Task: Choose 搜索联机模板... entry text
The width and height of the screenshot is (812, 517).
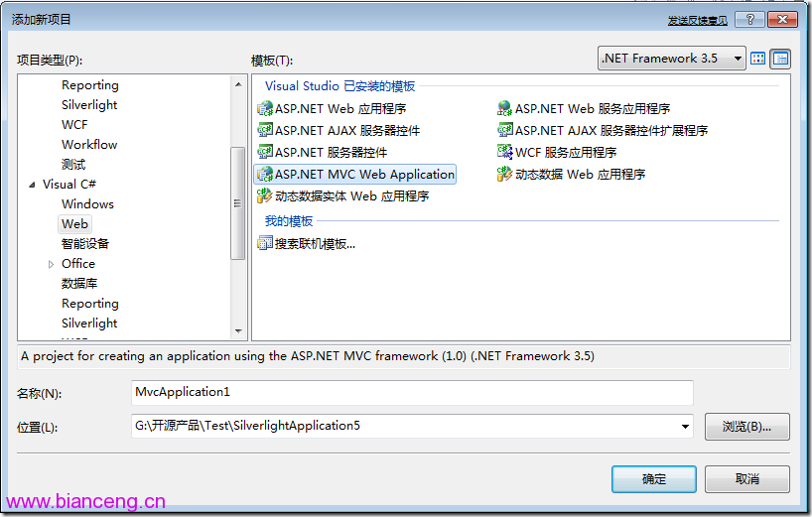Action: (x=315, y=243)
